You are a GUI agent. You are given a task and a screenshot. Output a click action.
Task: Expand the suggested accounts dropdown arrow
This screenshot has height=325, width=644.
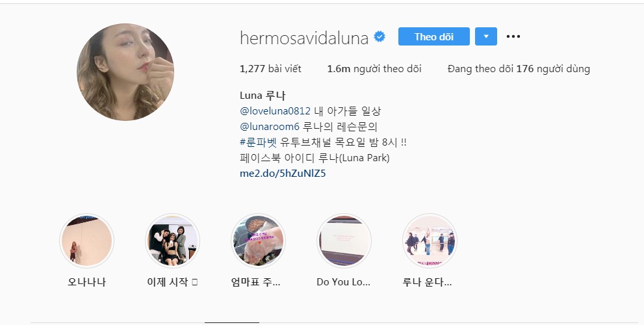tap(486, 36)
